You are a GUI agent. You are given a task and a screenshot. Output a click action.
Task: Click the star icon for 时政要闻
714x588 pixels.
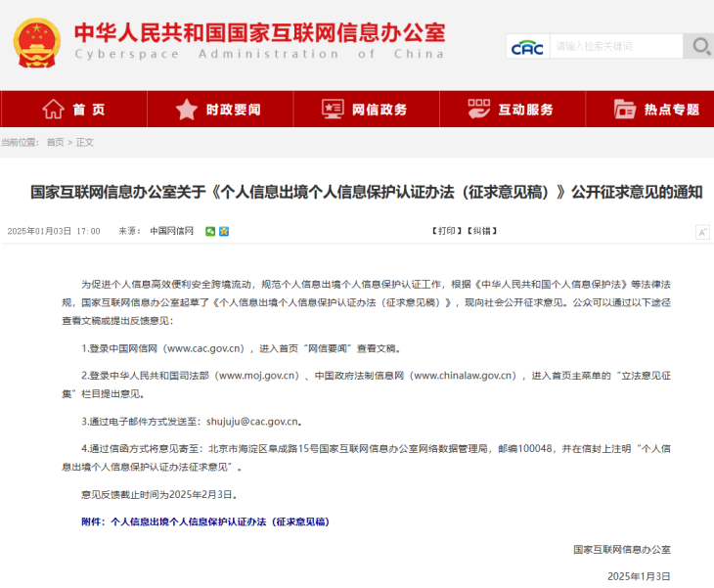pyautogui.click(x=186, y=110)
